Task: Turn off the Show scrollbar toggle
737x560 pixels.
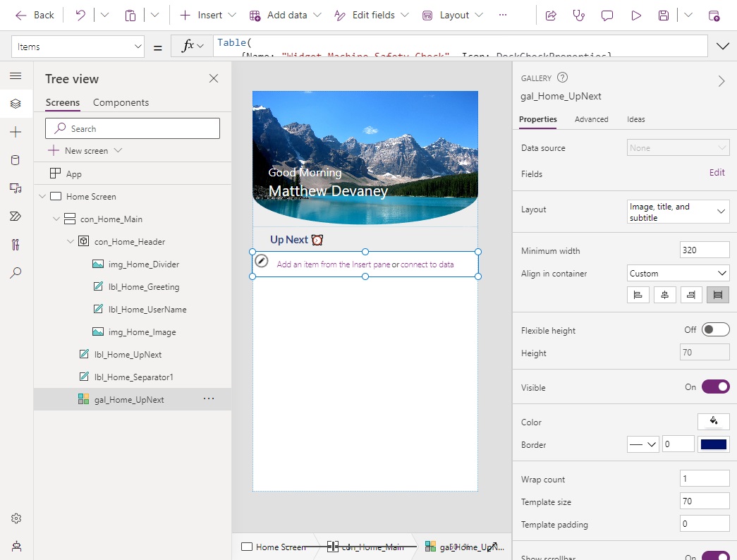Action: point(716,556)
